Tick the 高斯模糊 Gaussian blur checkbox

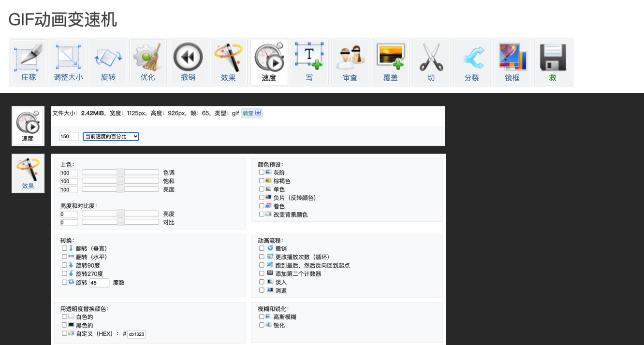[262, 316]
